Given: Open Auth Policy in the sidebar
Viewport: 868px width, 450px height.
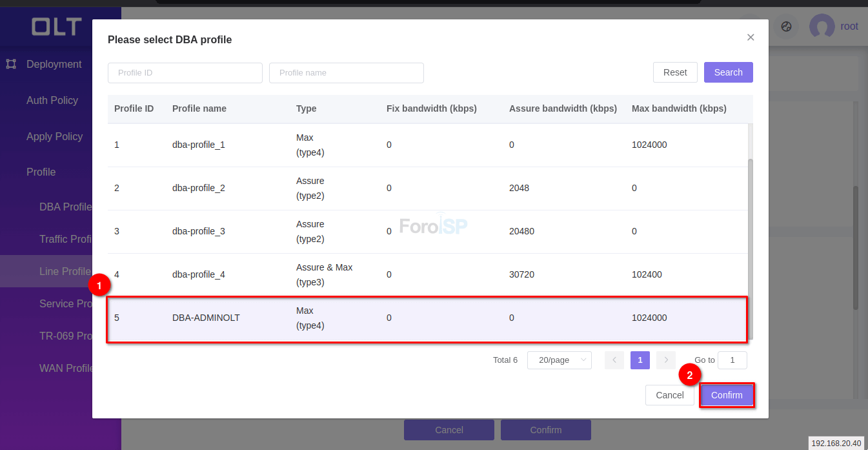Looking at the screenshot, I should 52,100.
